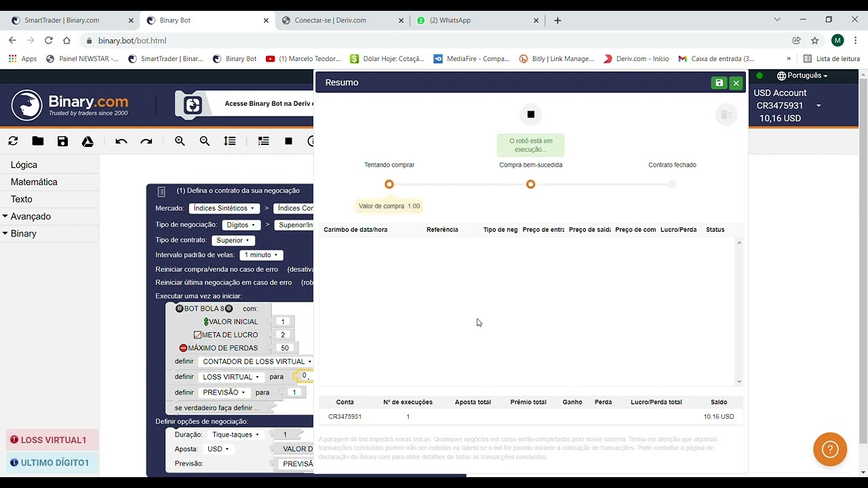This screenshot has height=488, width=868.
Task: Go to browser home page icon
Action: pos(66,41)
